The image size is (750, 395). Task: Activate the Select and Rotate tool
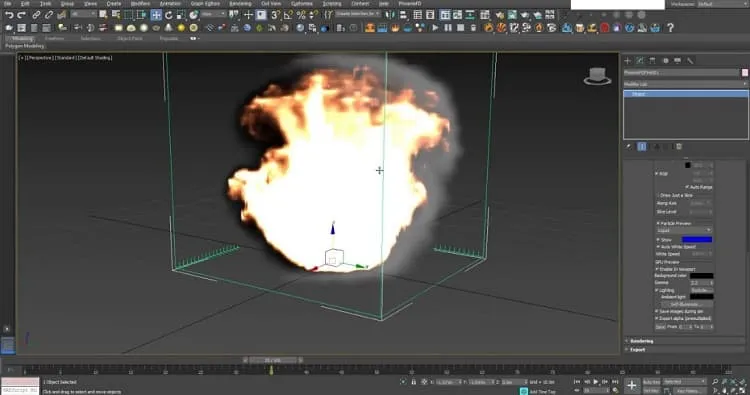(x=168, y=15)
